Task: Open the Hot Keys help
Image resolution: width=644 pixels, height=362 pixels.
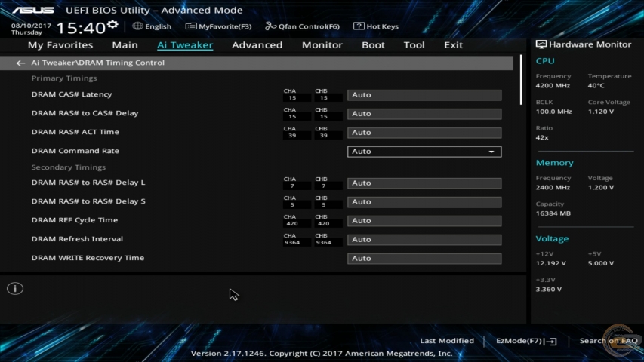Action: [376, 26]
